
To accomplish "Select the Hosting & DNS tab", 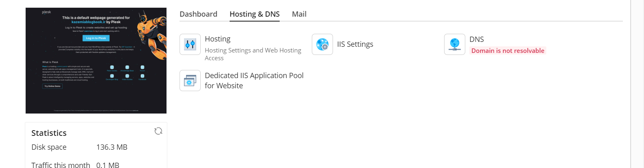I will coord(254,14).
